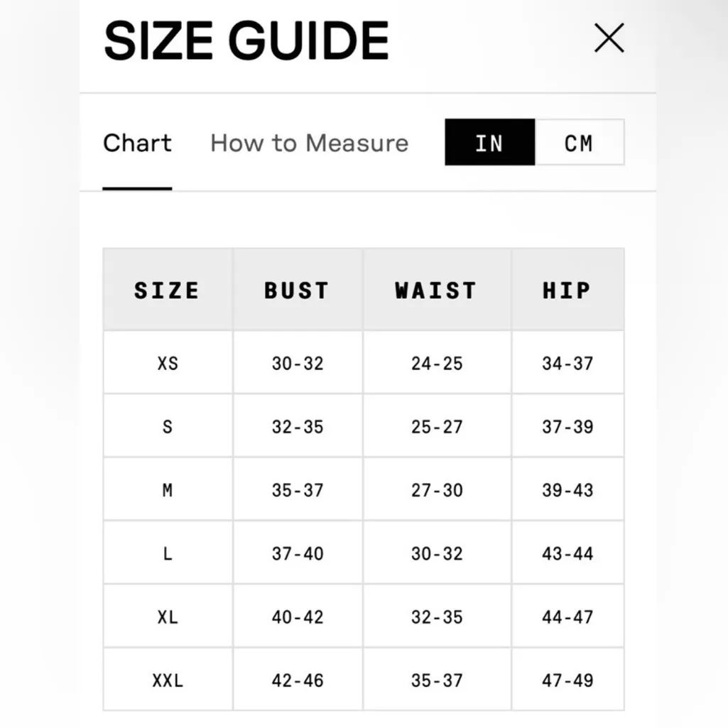
Task: Select the L size row label
Action: point(168,553)
